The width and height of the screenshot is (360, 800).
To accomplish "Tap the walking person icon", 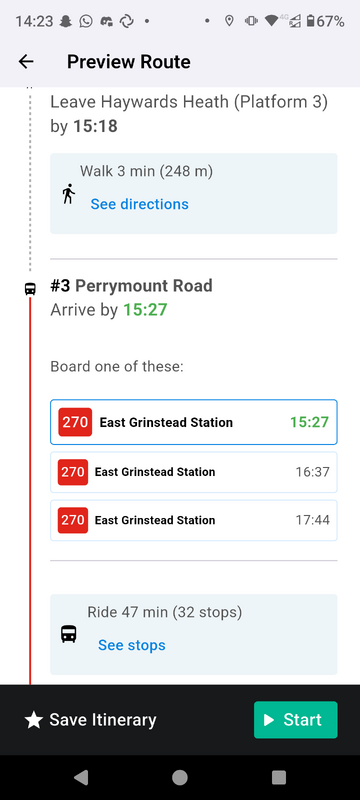I will tap(68, 194).
